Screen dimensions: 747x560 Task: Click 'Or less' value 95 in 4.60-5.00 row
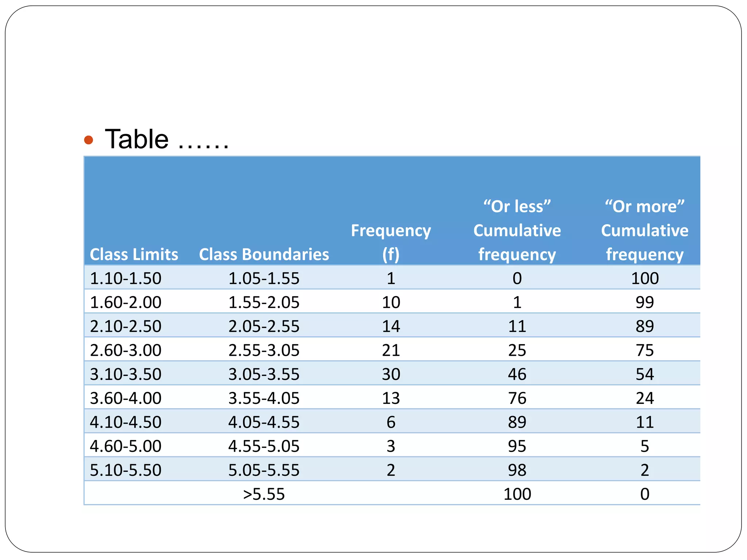517,446
